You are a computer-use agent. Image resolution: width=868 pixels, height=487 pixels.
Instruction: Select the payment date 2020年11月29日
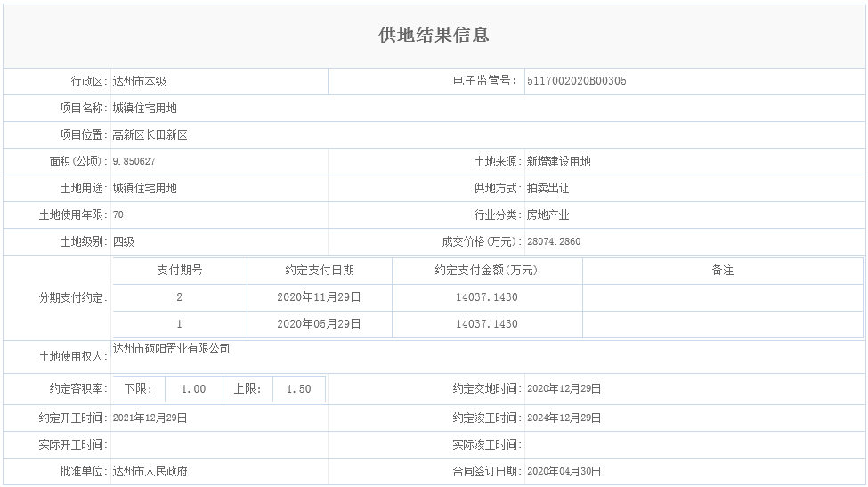pyautogui.click(x=319, y=297)
